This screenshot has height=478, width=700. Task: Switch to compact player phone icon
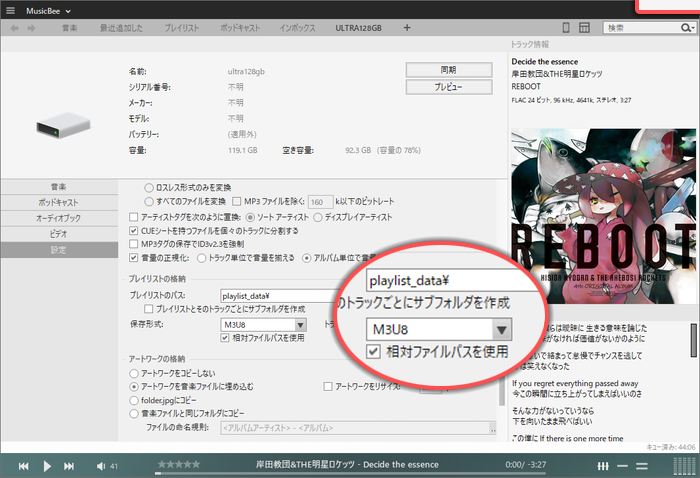point(566,28)
